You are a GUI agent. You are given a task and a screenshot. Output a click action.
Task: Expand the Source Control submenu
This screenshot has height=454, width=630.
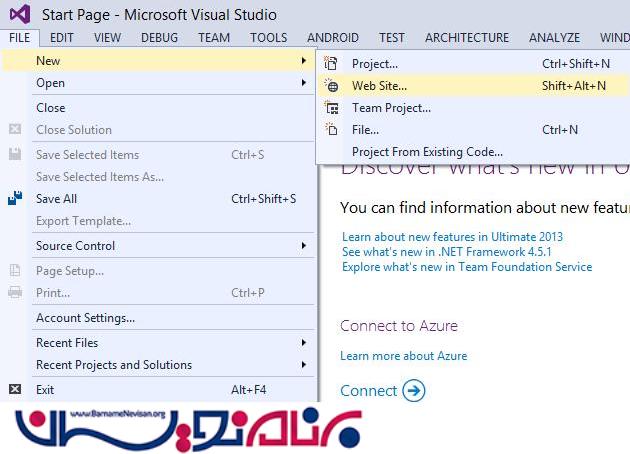[x=75, y=246]
